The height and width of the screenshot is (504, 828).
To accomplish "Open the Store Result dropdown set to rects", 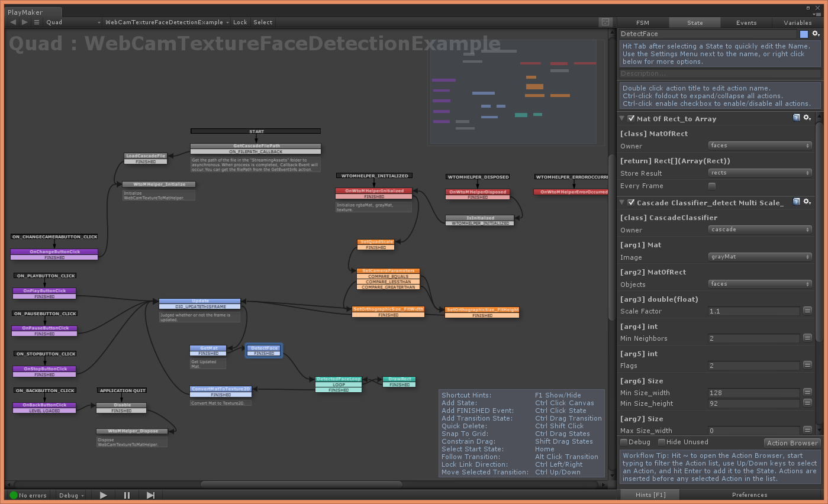I will [x=759, y=173].
